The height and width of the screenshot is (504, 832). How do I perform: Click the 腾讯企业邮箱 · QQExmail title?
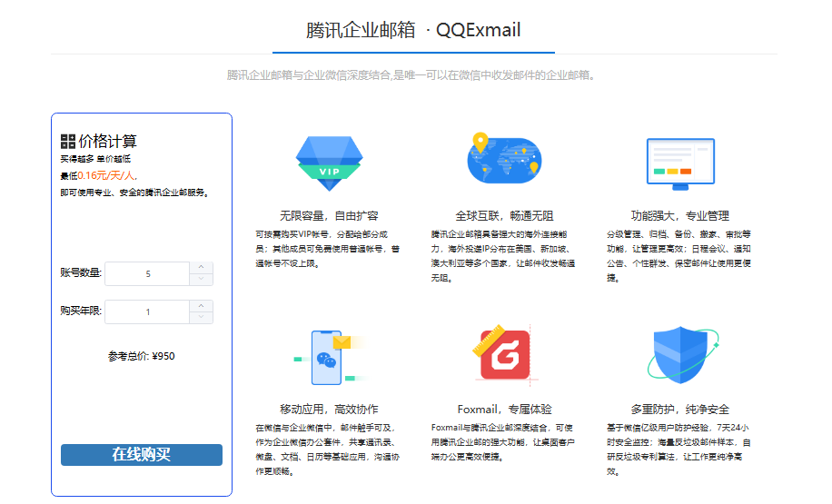point(413,30)
